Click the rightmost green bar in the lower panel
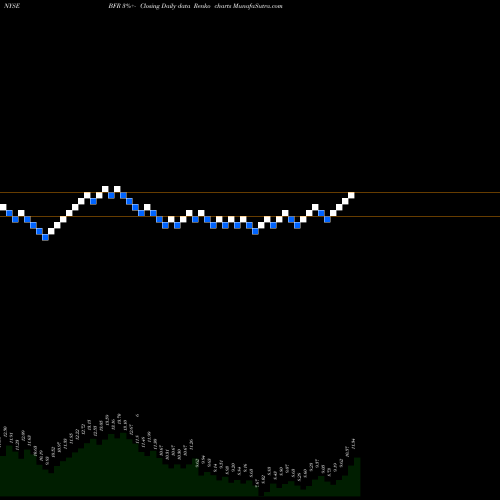 pos(357,477)
